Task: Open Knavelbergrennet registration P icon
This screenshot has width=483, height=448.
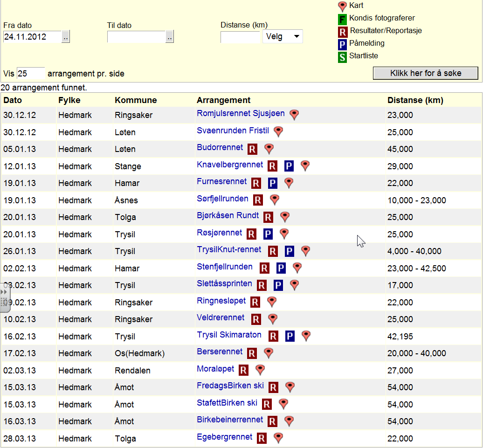Action: [289, 166]
